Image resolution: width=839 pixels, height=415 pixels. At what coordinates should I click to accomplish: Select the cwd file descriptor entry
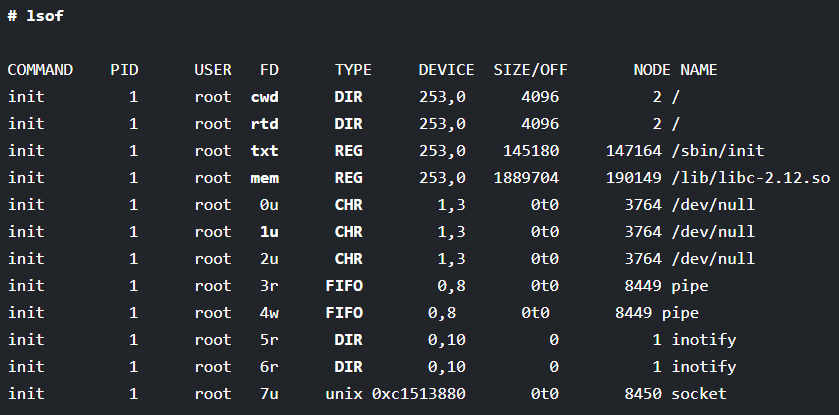tap(265, 97)
